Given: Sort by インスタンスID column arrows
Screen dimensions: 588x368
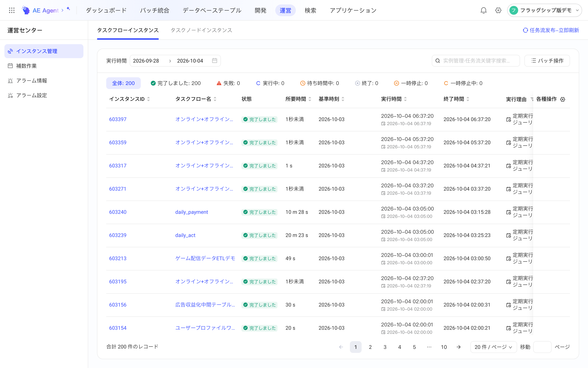Looking at the screenshot, I should tap(148, 99).
